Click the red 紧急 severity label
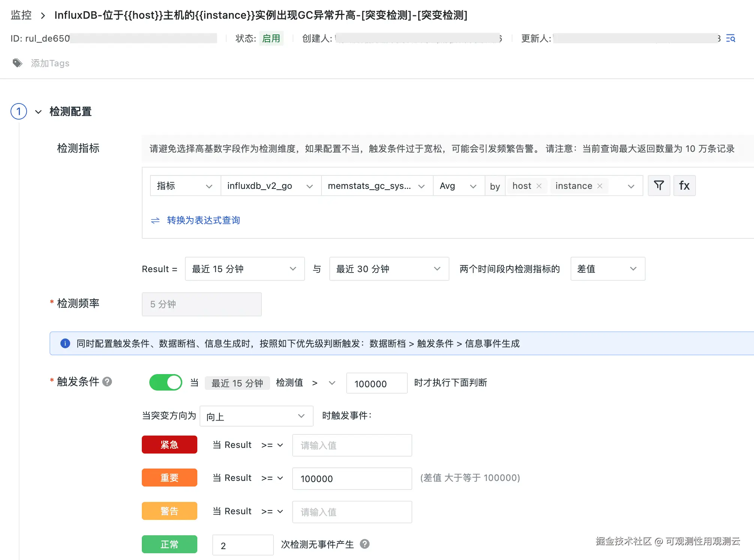754x560 pixels. pyautogui.click(x=169, y=445)
